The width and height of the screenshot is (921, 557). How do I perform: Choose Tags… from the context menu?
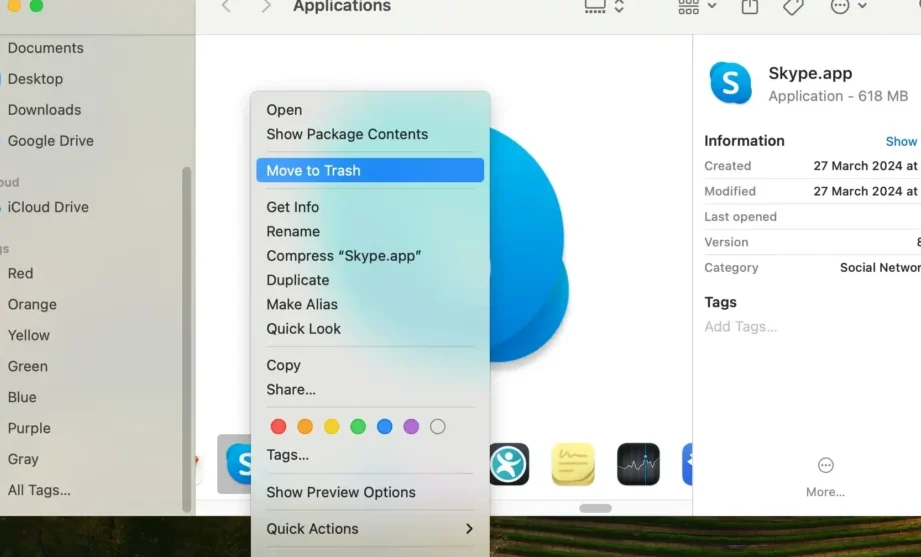click(370, 455)
